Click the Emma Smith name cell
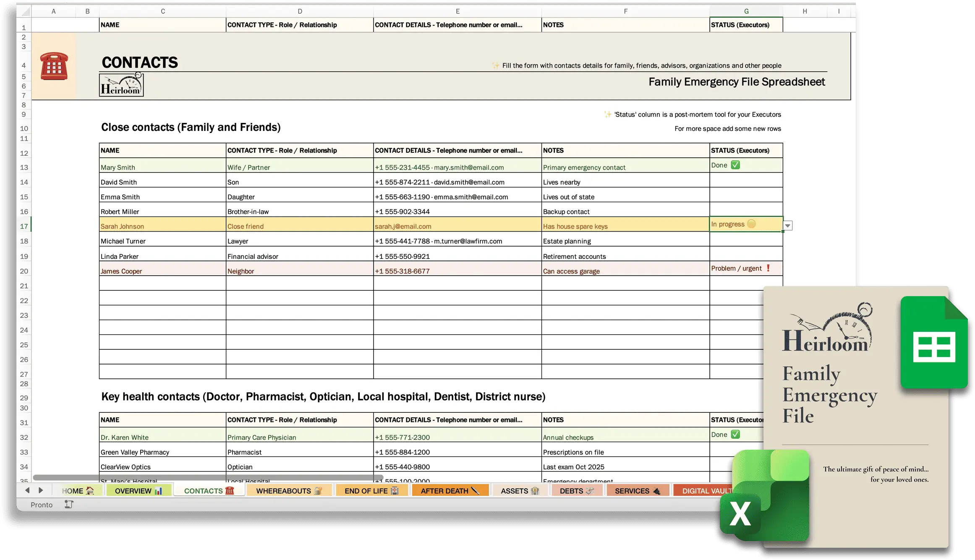 [x=162, y=195]
